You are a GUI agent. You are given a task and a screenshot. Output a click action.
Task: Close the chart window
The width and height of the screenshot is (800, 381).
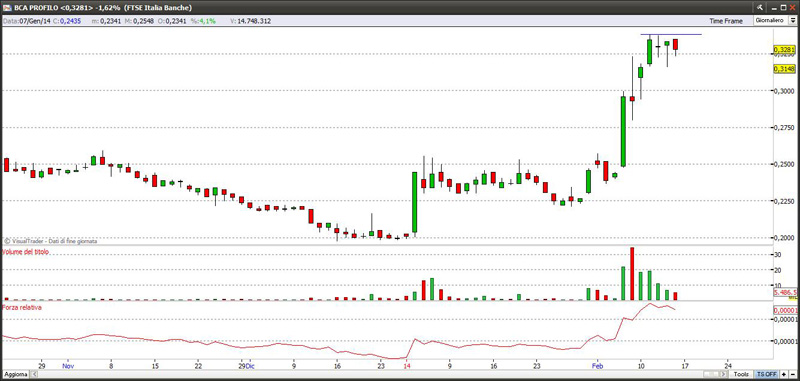pos(793,7)
